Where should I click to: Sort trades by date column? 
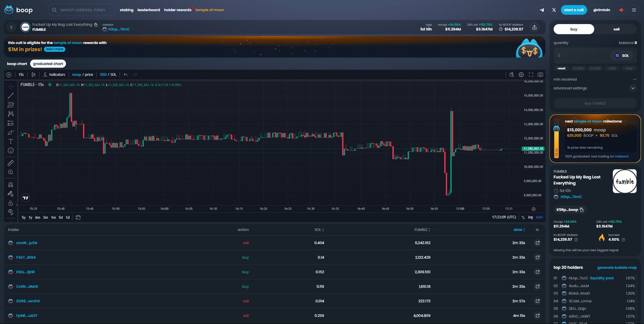point(519,230)
